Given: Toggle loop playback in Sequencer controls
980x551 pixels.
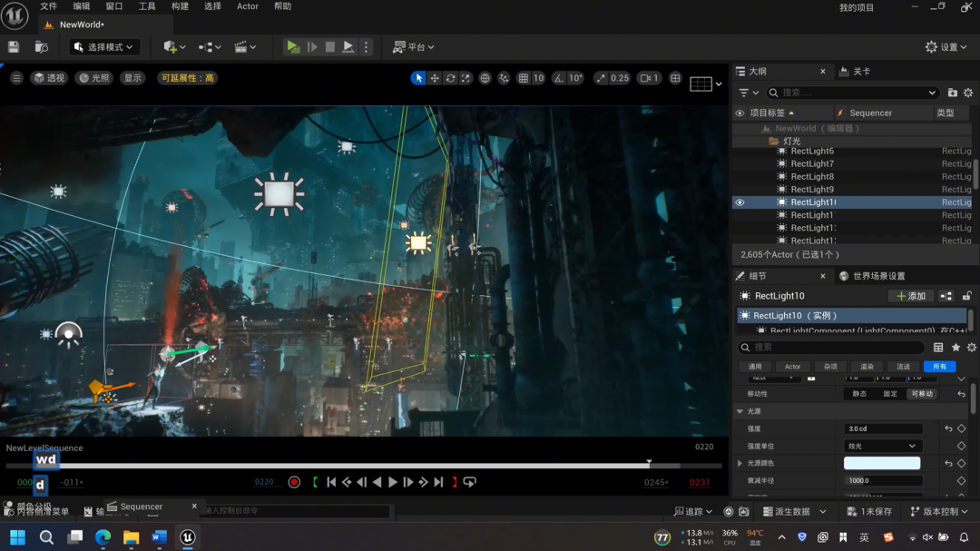Looking at the screenshot, I should pos(469,482).
